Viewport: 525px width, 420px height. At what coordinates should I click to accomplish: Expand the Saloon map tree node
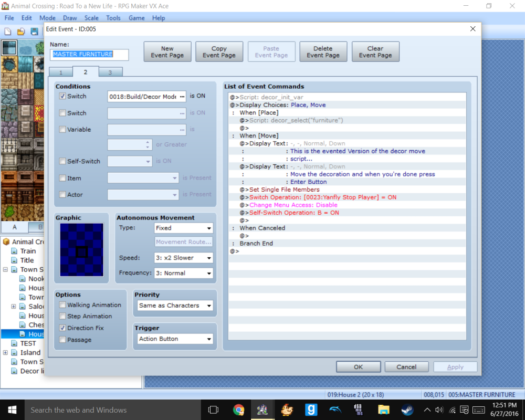click(x=14, y=306)
